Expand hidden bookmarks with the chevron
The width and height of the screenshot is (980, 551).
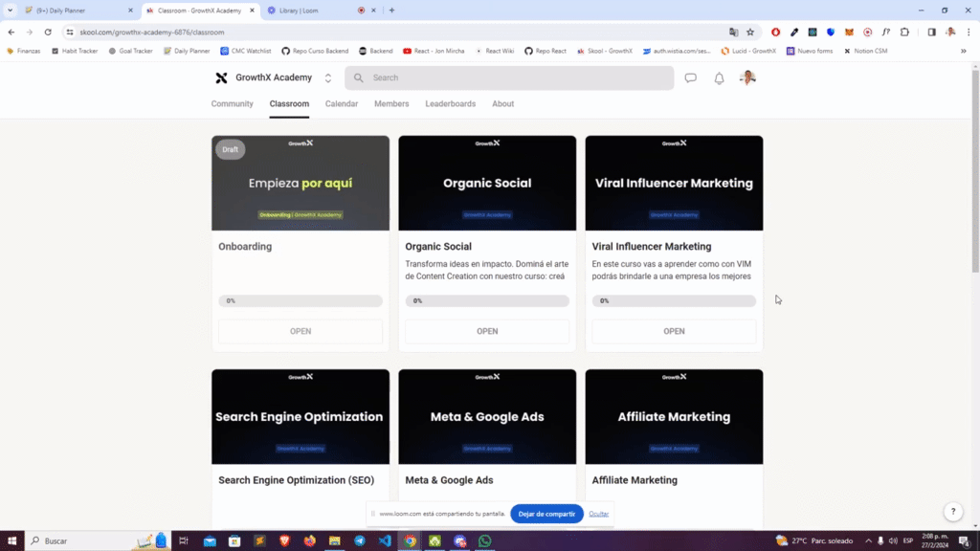click(965, 51)
